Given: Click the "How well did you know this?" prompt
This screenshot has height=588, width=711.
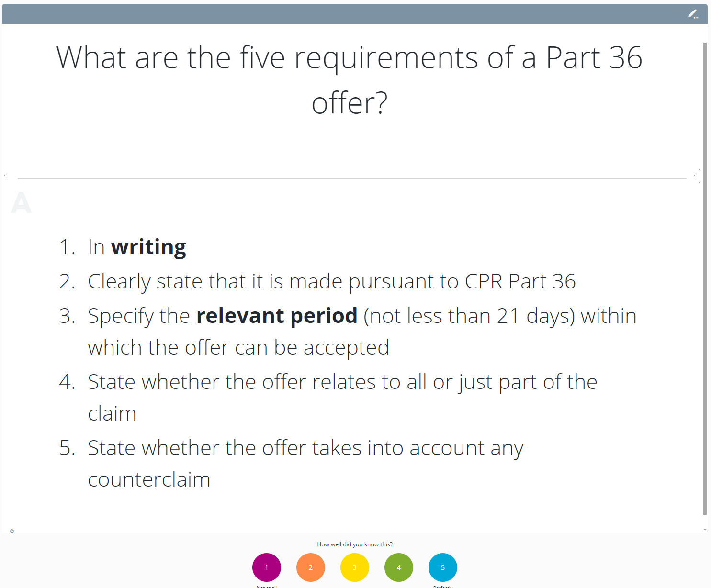Looking at the screenshot, I should pos(355,544).
